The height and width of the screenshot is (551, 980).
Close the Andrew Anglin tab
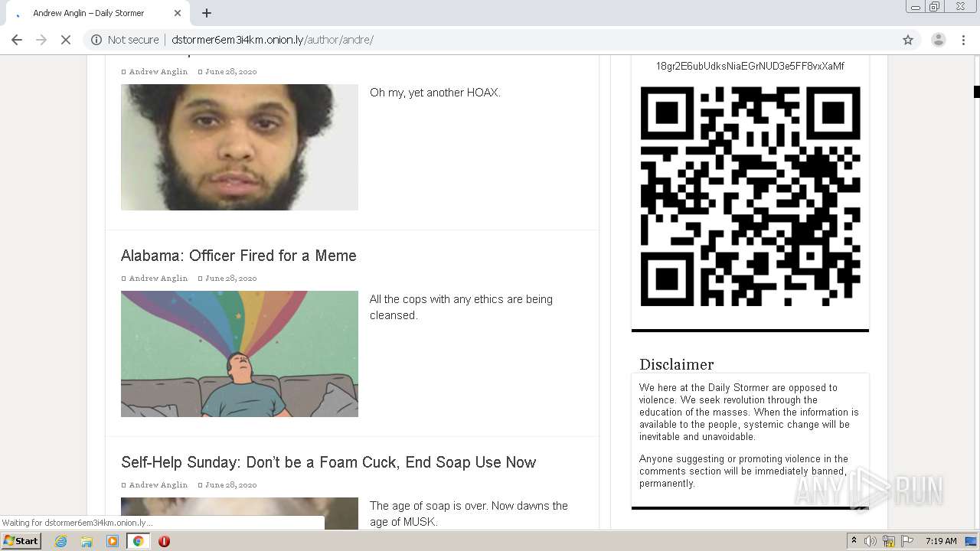click(178, 13)
